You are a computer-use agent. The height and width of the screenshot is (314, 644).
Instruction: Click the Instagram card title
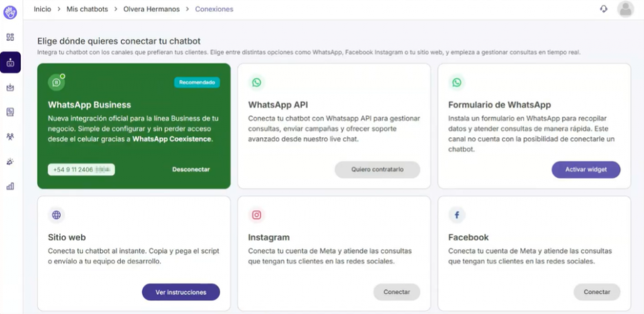(269, 237)
